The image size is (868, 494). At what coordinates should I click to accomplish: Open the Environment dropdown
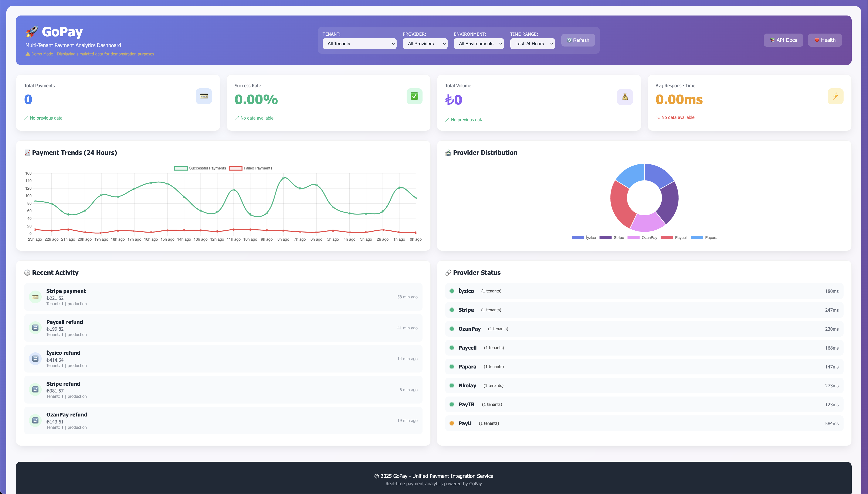pyautogui.click(x=479, y=44)
